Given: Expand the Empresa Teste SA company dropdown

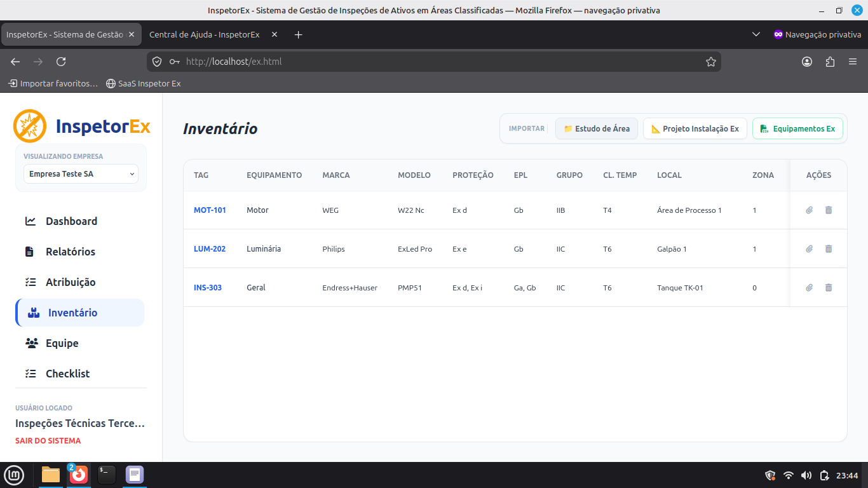Looking at the screenshot, I should tap(81, 174).
